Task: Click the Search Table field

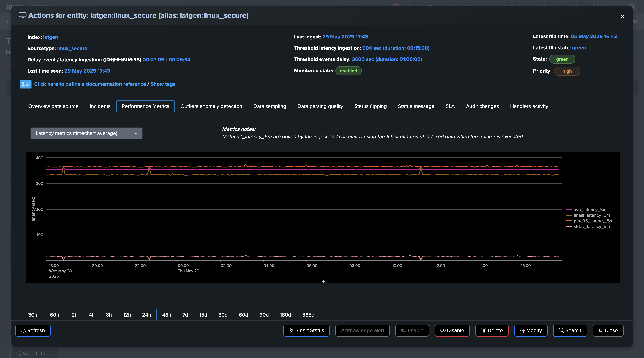Action: click(34, 353)
